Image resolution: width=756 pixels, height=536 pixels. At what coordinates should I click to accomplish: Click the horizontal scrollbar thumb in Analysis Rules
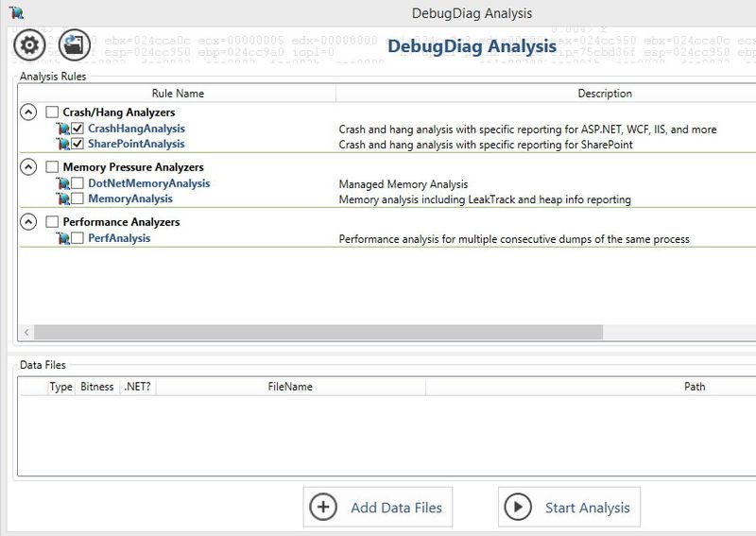(318, 332)
